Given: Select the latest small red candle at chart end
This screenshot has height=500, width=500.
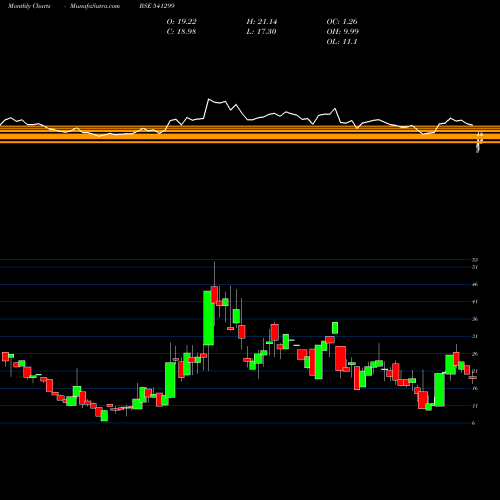Looking at the screenshot, I should click(473, 378).
